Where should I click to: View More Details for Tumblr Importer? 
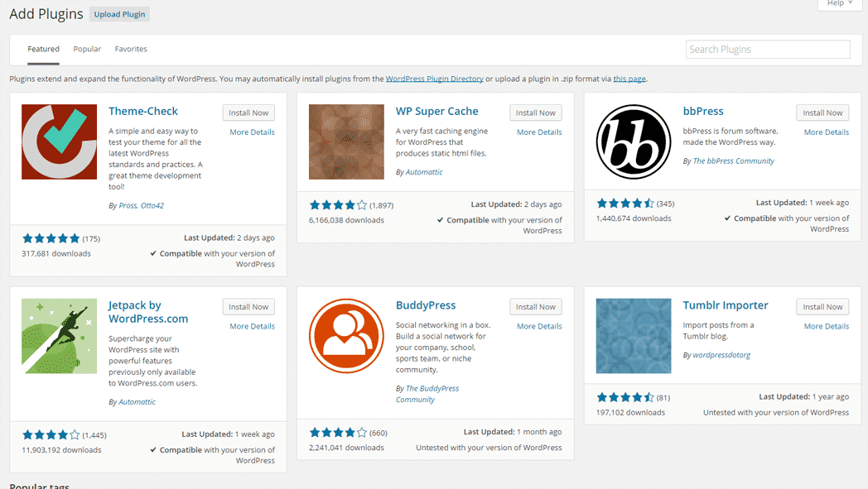827,326
